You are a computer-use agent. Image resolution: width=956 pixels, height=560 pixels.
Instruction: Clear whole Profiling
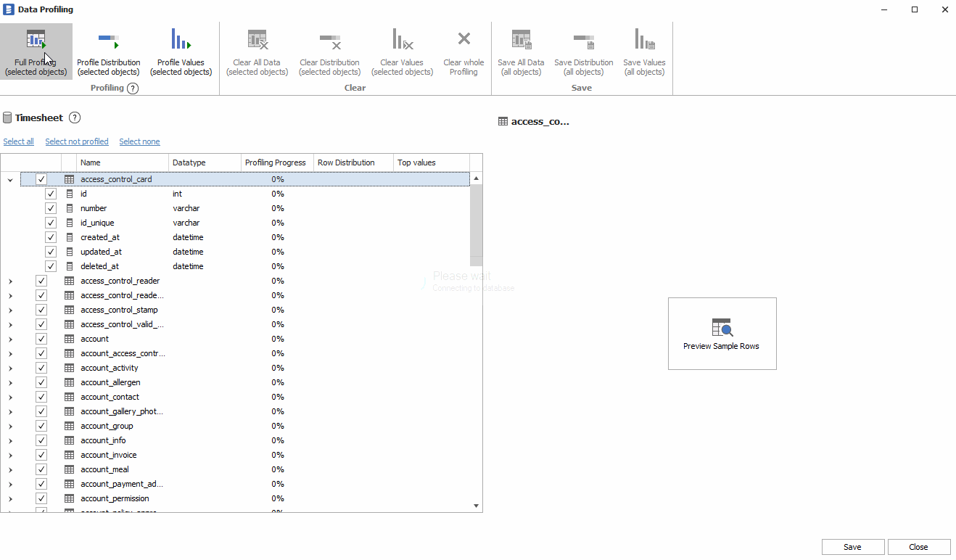pyautogui.click(x=463, y=51)
